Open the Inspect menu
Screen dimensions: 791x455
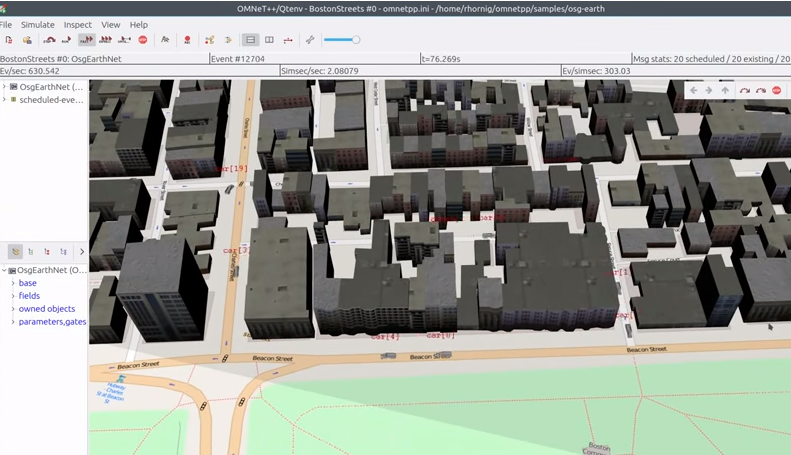pyautogui.click(x=78, y=25)
